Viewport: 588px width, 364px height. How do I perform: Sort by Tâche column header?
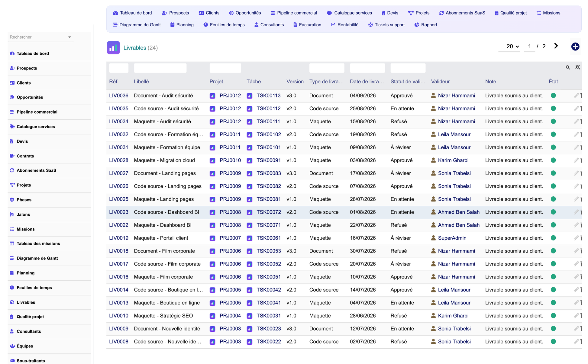tap(254, 82)
